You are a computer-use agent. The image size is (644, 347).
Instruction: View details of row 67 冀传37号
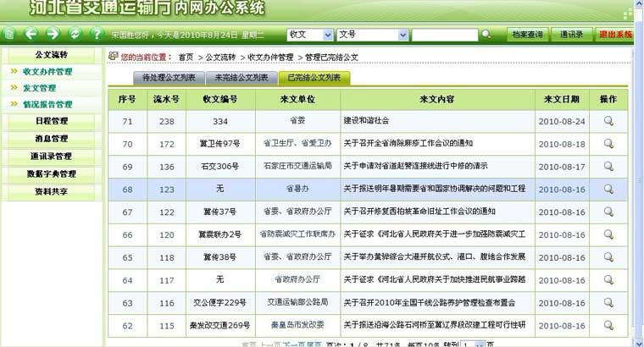608,212
